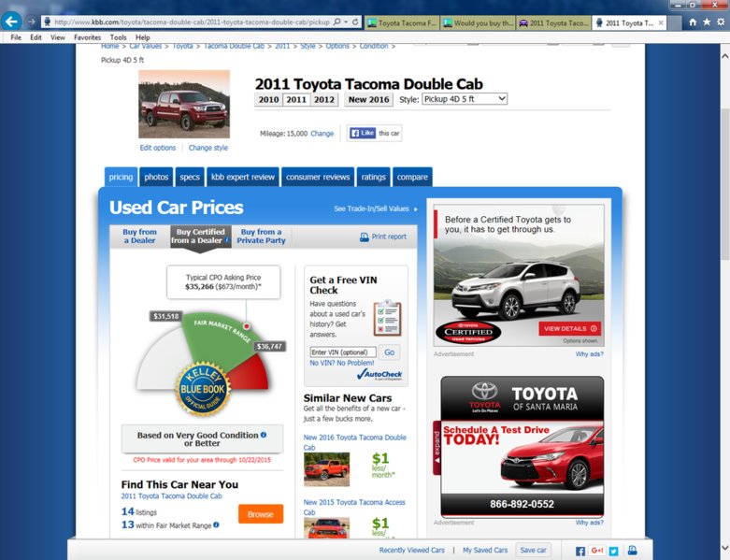Viewport: 730px width, 560px height.
Task: Select Buy from a Dealer tab
Action: pyautogui.click(x=139, y=236)
